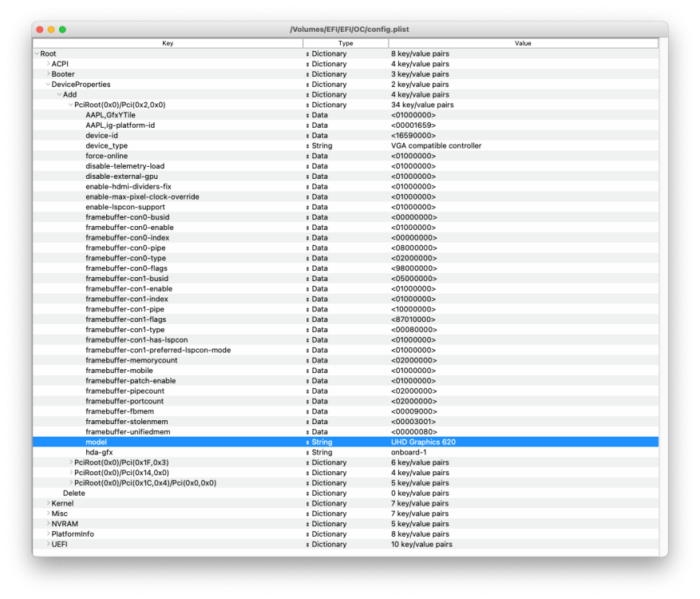Open type stepper for device_type row
This screenshot has height=599, width=700.
coord(307,146)
